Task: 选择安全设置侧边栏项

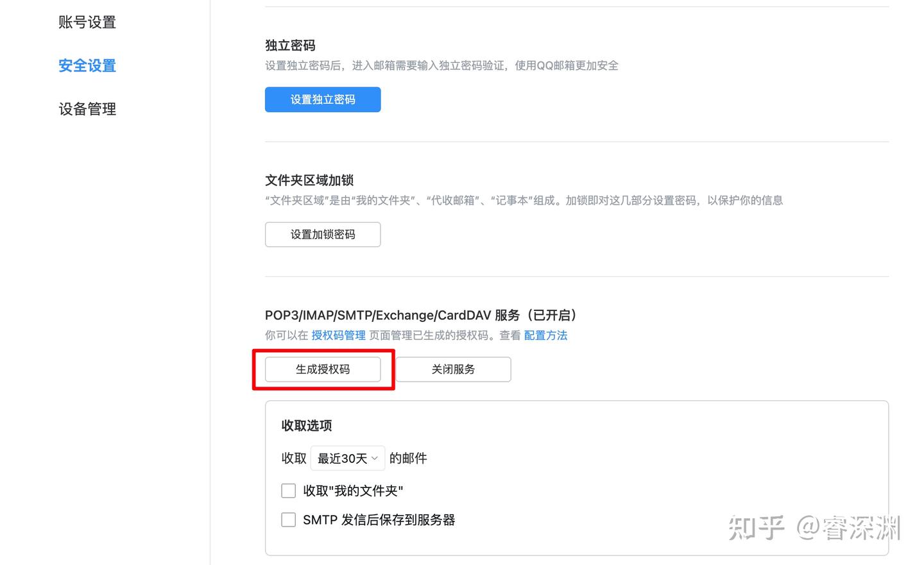Action: pyautogui.click(x=87, y=65)
